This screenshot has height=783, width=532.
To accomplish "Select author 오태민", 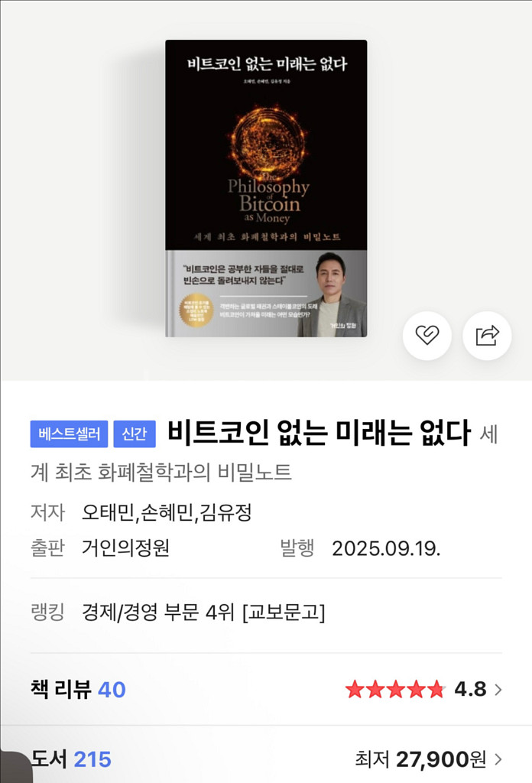I will pos(109,512).
